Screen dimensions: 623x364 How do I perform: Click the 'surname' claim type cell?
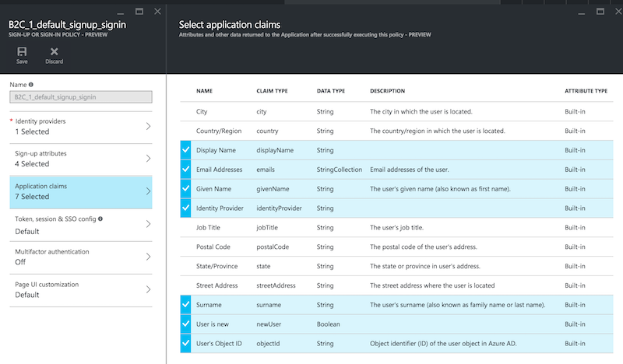coord(269,305)
